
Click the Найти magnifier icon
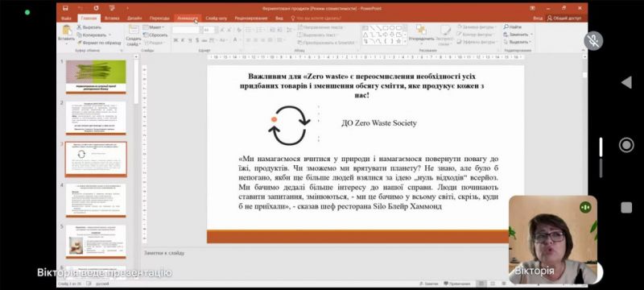pyautogui.click(x=506, y=27)
